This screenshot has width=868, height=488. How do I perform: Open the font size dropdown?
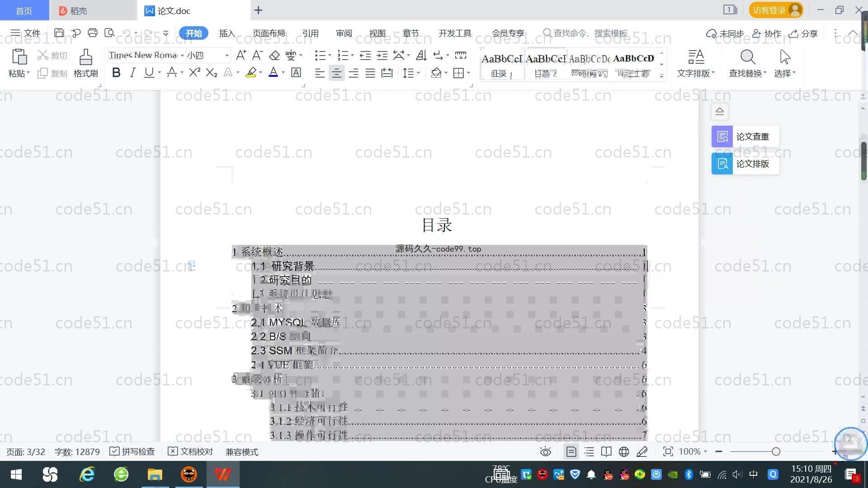point(227,56)
